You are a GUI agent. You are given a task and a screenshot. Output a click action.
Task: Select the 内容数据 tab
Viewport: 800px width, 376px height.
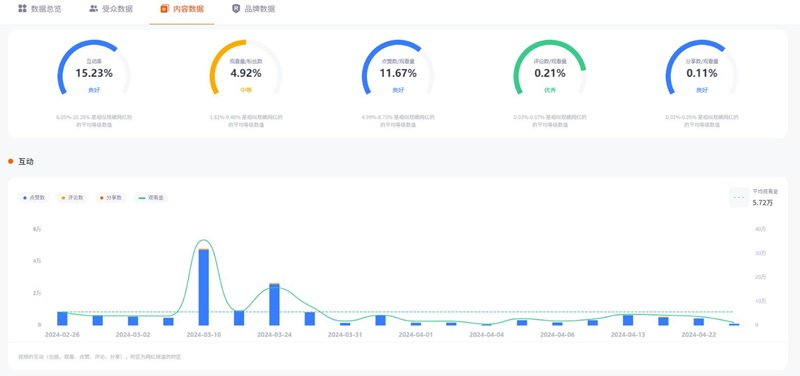182,9
